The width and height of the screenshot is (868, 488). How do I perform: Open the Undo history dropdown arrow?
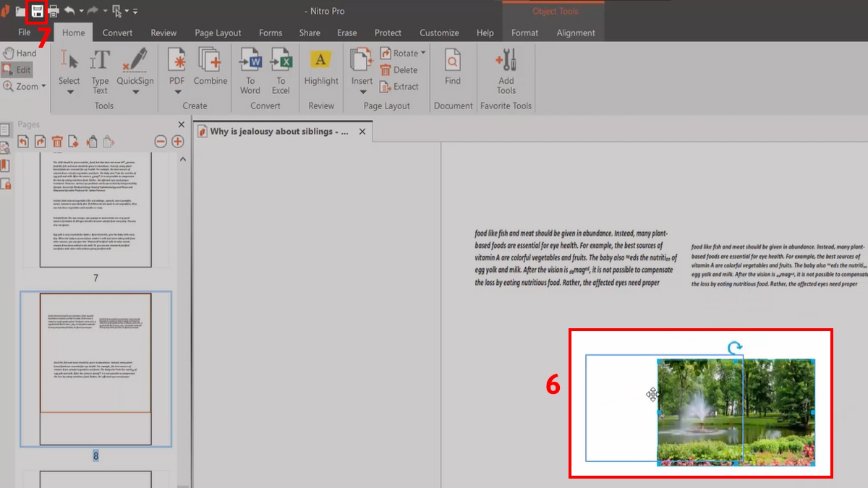click(x=81, y=12)
